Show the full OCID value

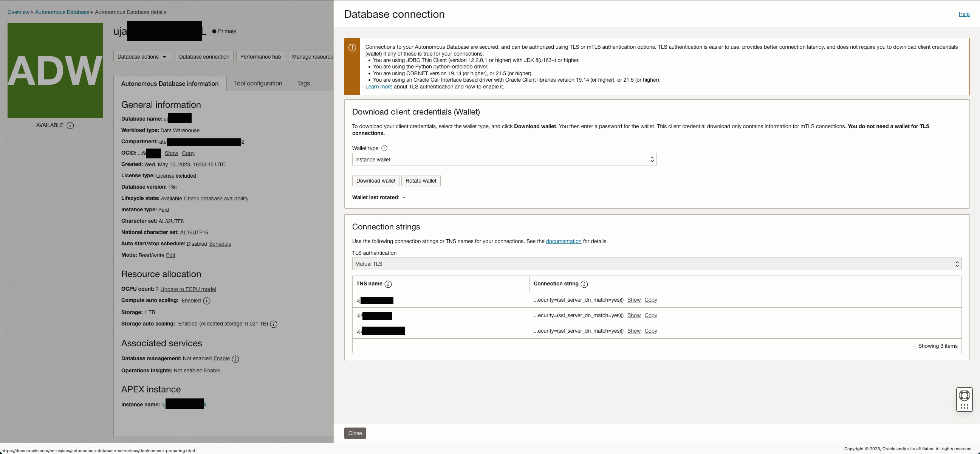pyautogui.click(x=171, y=153)
